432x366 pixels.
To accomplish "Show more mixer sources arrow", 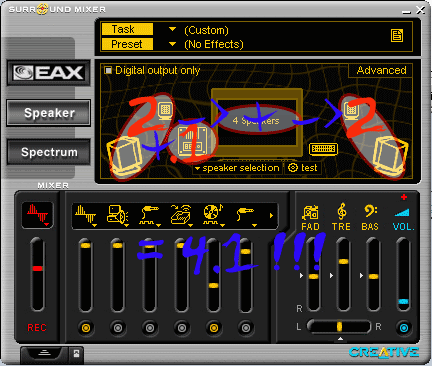I will tap(271, 216).
